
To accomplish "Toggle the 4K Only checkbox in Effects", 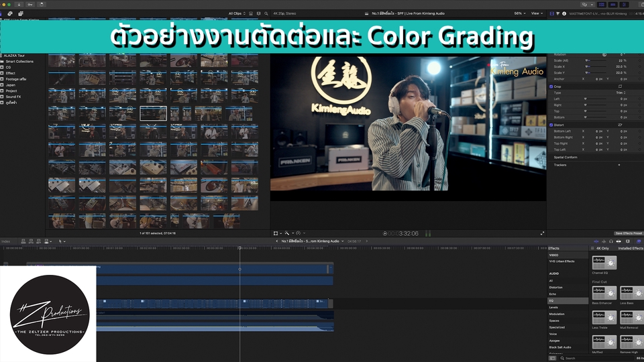I will pyautogui.click(x=592, y=248).
